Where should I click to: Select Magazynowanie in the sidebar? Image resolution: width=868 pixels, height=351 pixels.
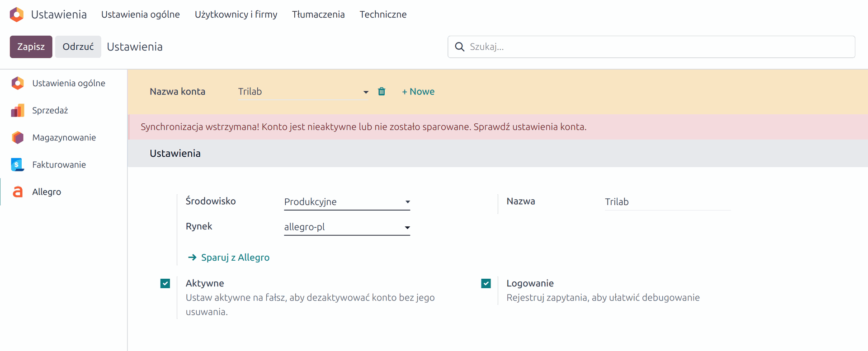point(63,137)
